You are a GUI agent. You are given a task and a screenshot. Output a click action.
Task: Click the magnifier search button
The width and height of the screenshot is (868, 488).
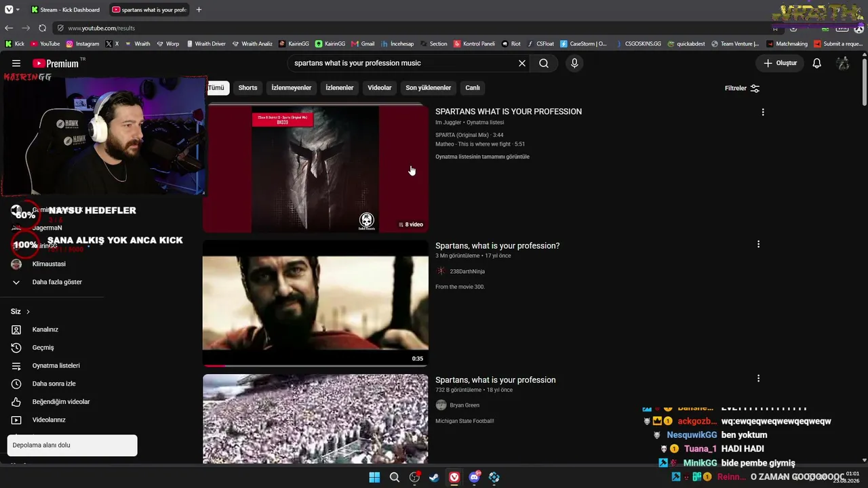click(x=544, y=63)
